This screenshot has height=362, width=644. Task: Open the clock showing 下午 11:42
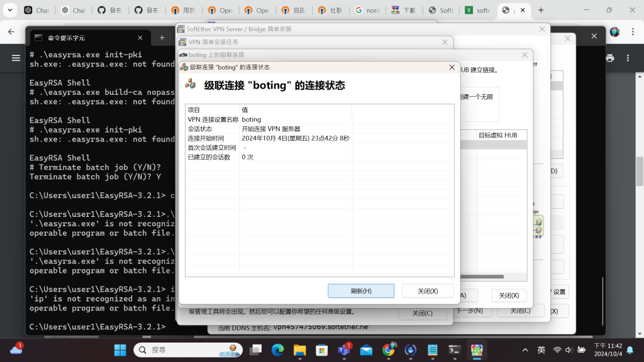click(608, 349)
